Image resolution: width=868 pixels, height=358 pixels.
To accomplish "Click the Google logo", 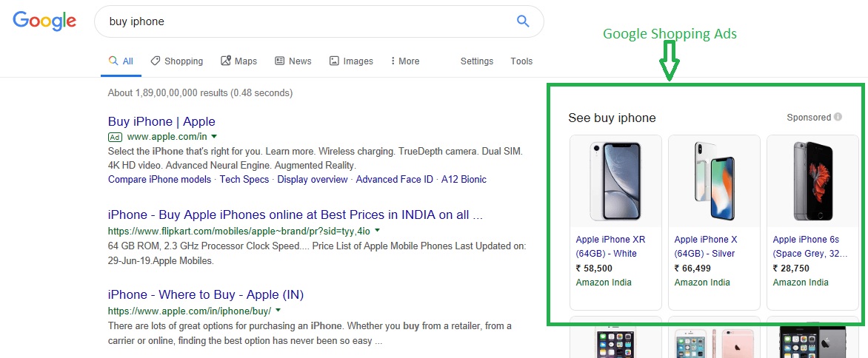I will (x=44, y=21).
